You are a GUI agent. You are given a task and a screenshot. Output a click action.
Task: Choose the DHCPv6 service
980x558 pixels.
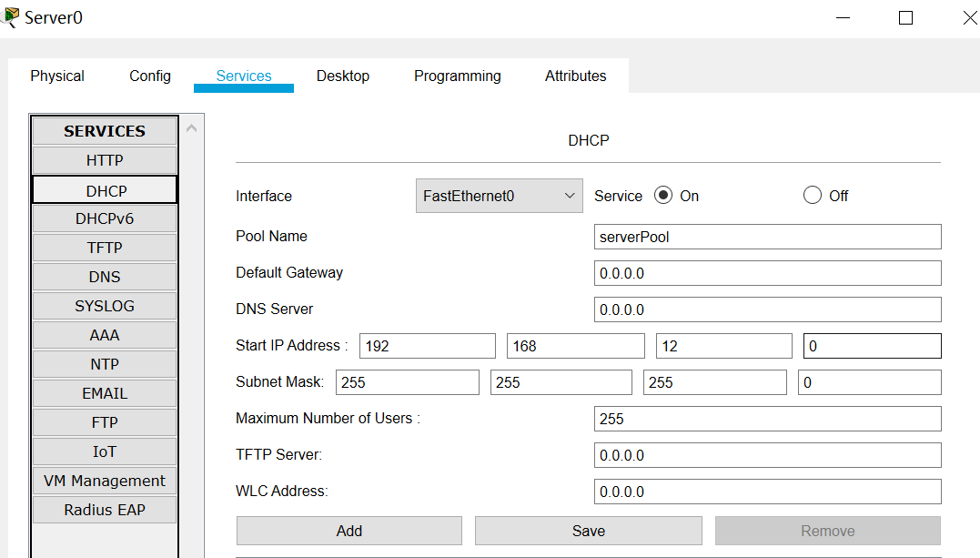tap(105, 218)
